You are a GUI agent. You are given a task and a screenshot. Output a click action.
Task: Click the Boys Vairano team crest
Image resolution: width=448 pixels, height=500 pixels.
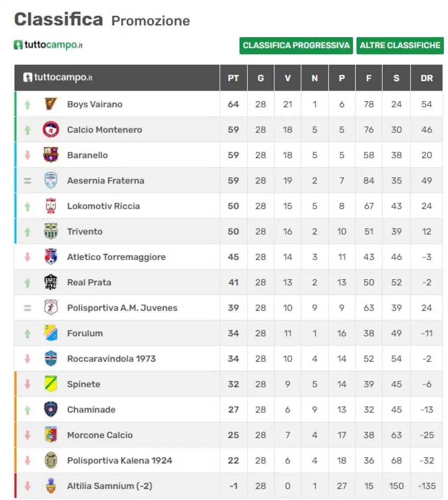click(51, 104)
